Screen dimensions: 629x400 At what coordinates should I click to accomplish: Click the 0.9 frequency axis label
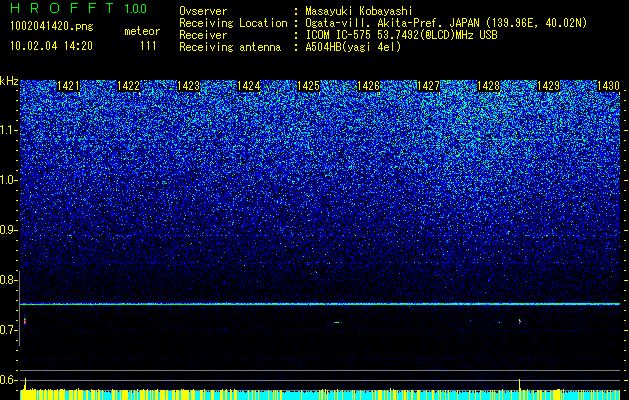pos(8,230)
